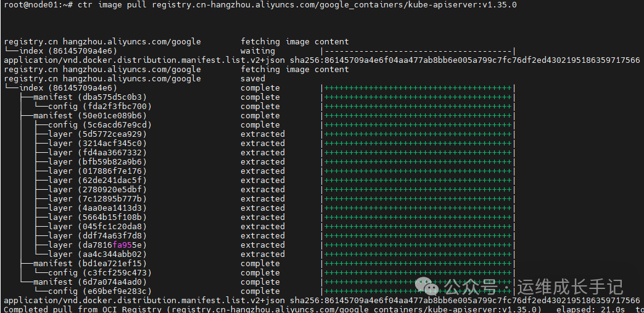644x313 pixels.
Task: Click first 'fetching image content' status text
Action: (x=294, y=41)
